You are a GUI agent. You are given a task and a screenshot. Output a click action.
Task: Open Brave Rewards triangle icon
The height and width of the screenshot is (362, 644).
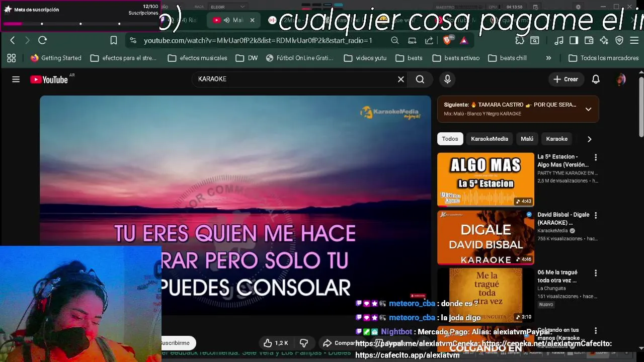[464, 40]
